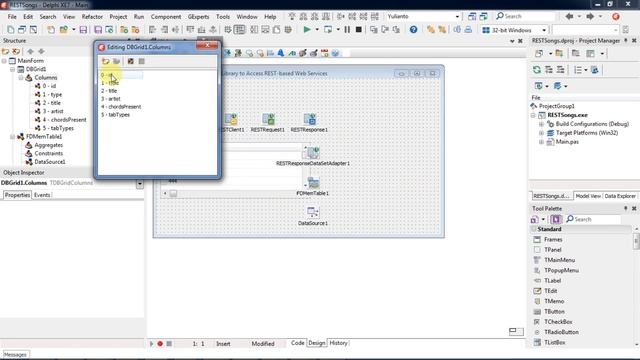Viewport: 640px width, 360px height.
Task: Select FDMemTable1 component on the form
Action: tap(313, 183)
